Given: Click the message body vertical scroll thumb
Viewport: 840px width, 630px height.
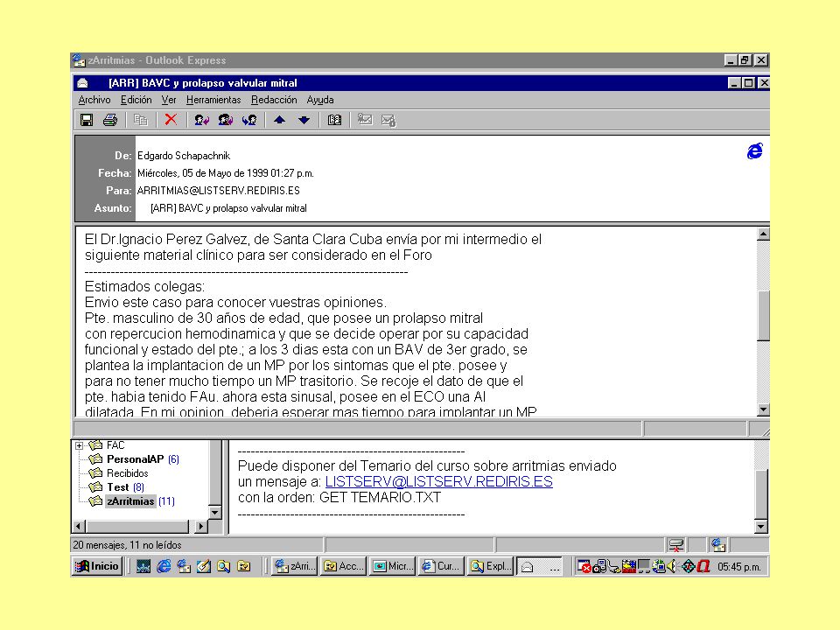Looking at the screenshot, I should (x=763, y=316).
